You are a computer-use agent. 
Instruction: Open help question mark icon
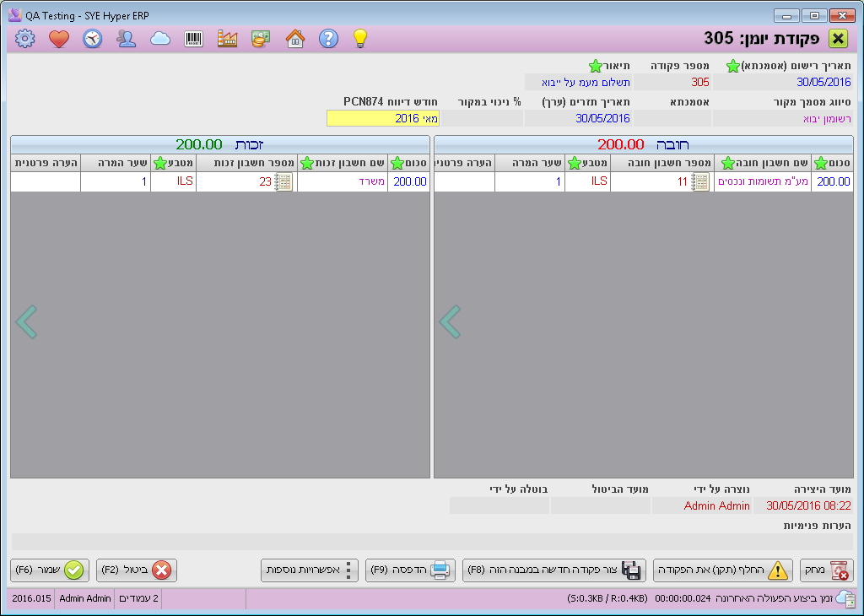pyautogui.click(x=328, y=39)
